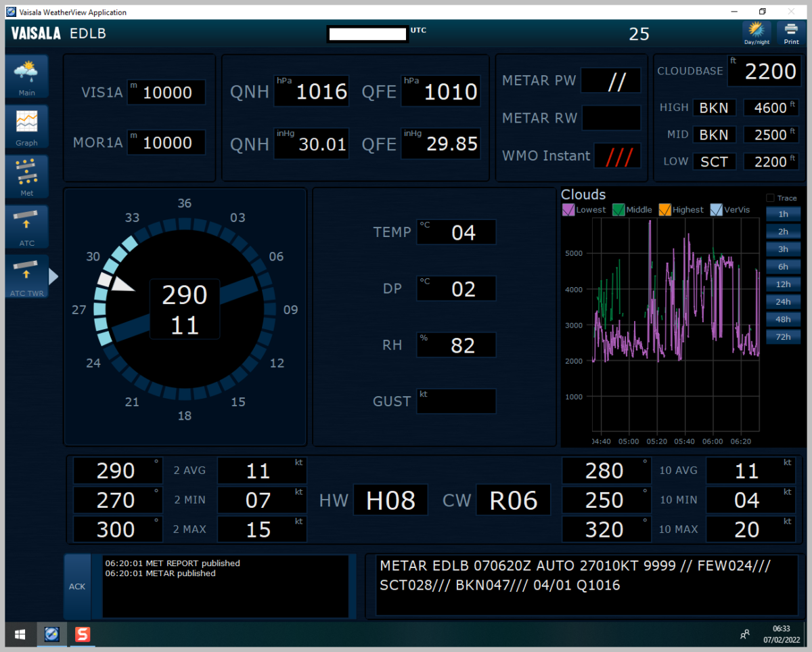
Task: Select the 72h time range
Action: [783, 336]
